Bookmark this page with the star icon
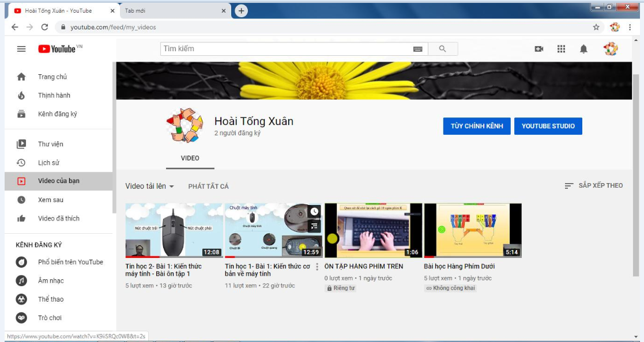Image resolution: width=644 pixels, height=342 pixels. 596,27
